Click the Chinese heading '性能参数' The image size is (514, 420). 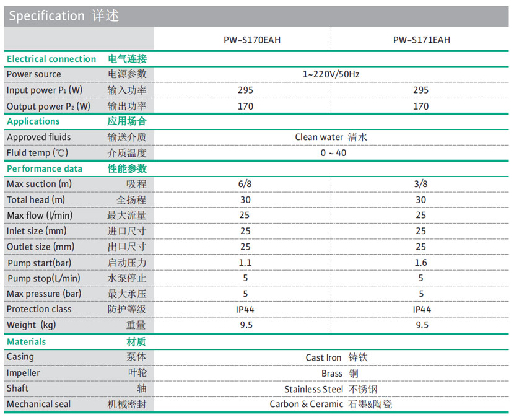point(127,169)
